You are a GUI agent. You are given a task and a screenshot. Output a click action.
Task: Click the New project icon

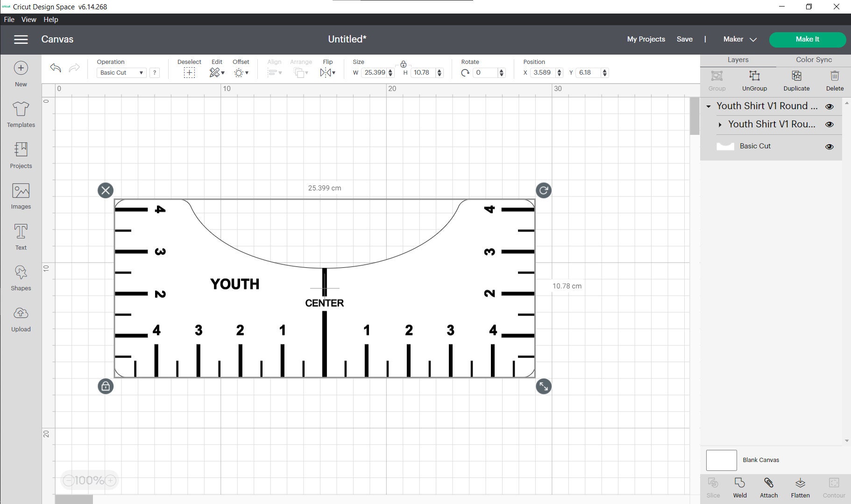pyautogui.click(x=21, y=68)
